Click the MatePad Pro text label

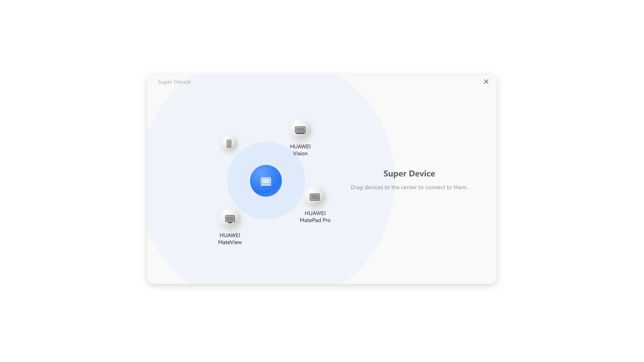pos(315,220)
